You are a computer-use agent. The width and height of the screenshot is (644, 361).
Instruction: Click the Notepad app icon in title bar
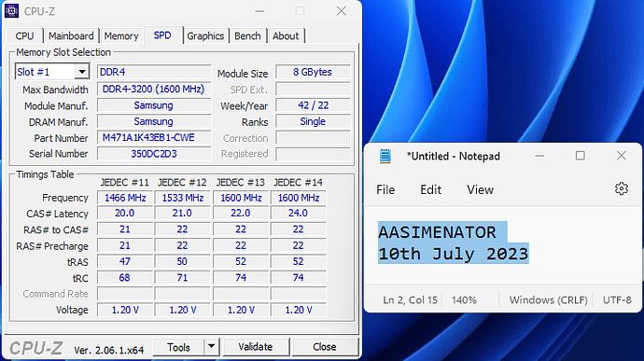pyautogui.click(x=385, y=156)
